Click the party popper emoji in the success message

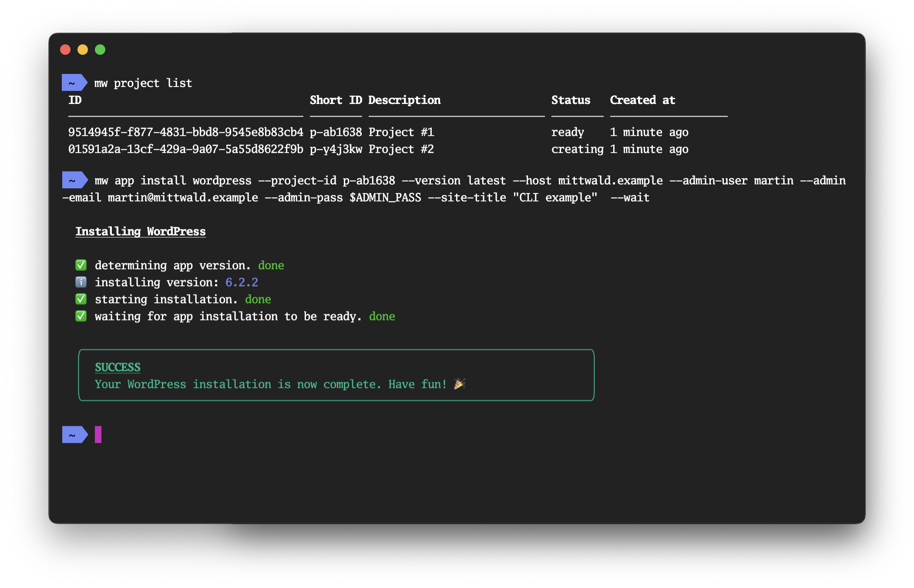(459, 384)
